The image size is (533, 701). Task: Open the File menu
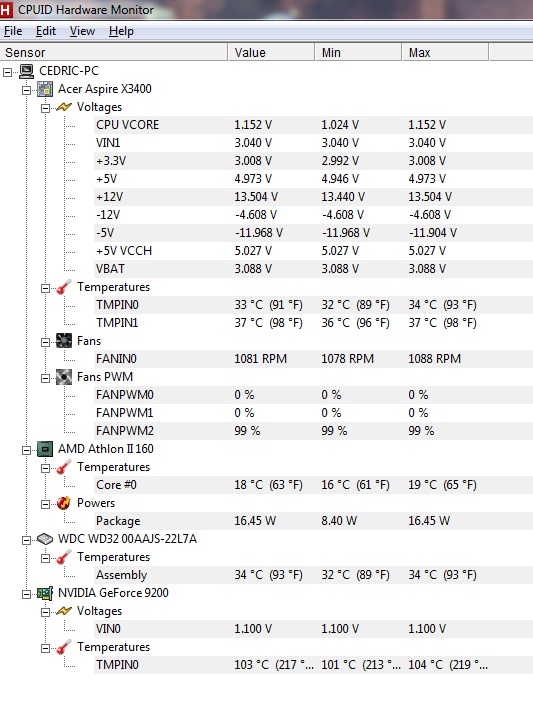[x=13, y=31]
